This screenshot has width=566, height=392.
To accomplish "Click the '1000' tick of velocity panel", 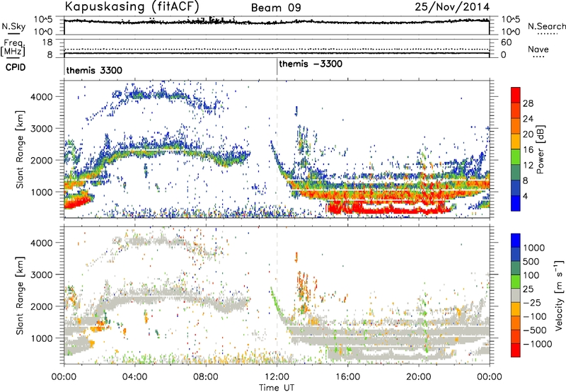I will tap(41, 338).
